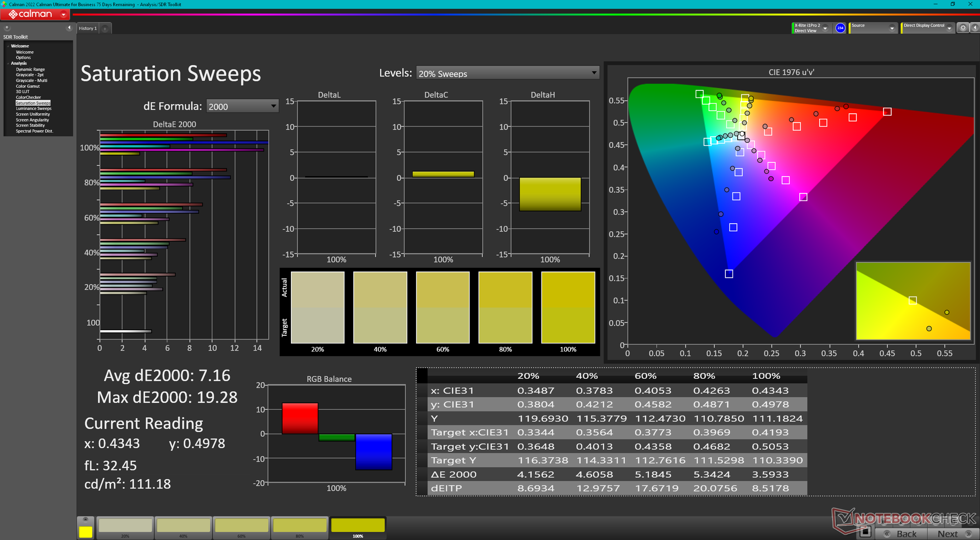Open the 3D LUT page
The width and height of the screenshot is (980, 540).
click(22, 92)
